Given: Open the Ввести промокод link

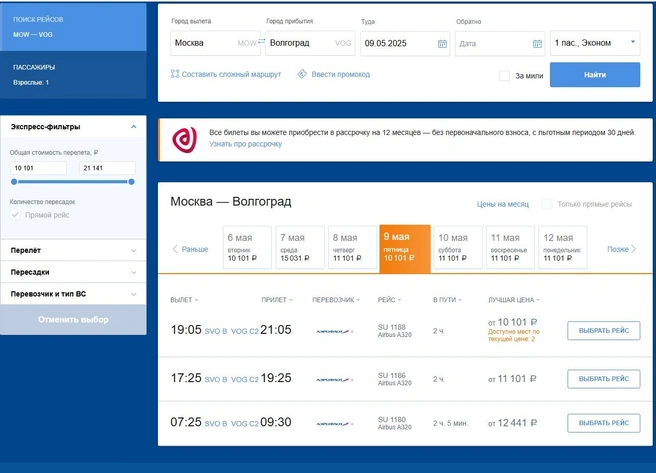Looking at the screenshot, I should (x=341, y=74).
